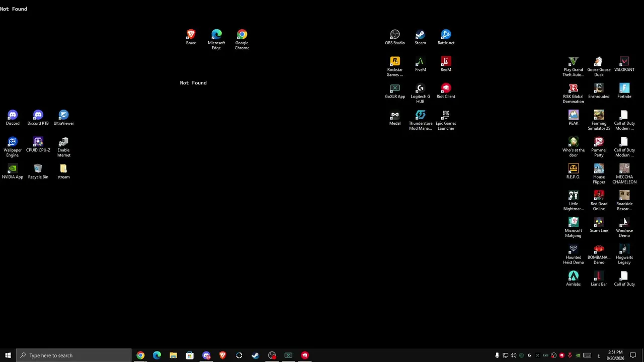Open the volume control in the tray
644x362 pixels.
(x=513, y=355)
